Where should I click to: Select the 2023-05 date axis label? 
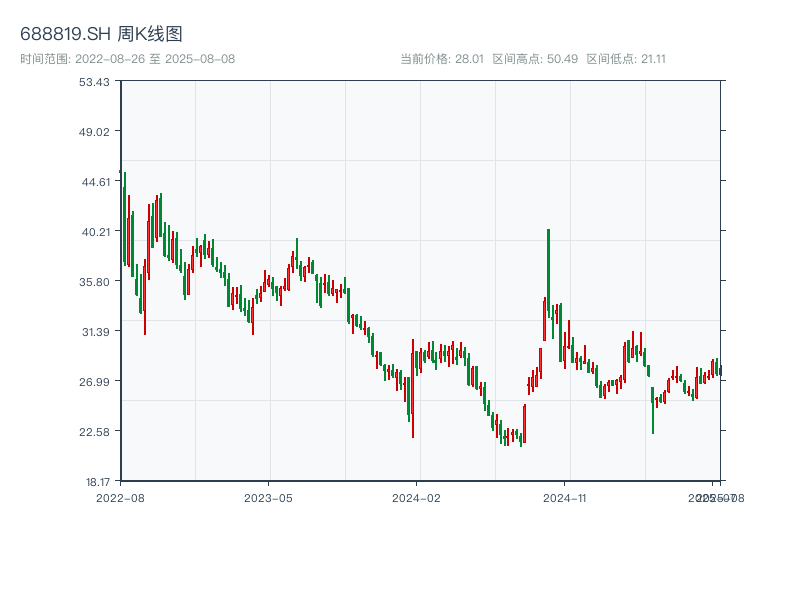click(x=268, y=497)
